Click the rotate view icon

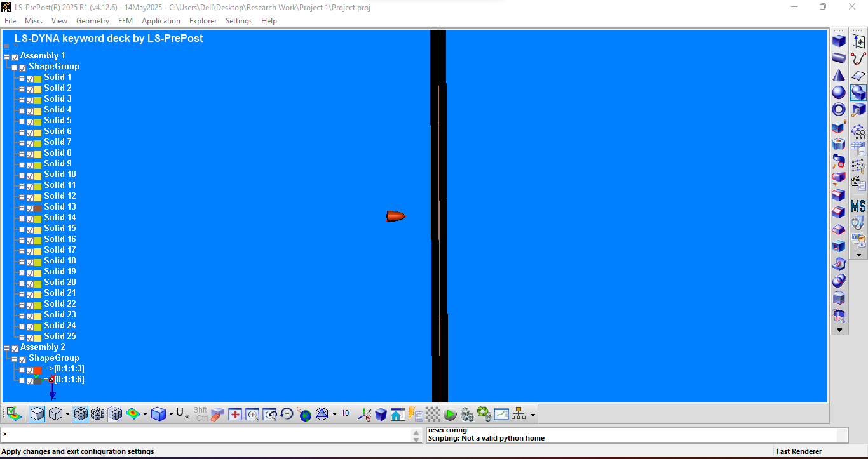point(287,415)
